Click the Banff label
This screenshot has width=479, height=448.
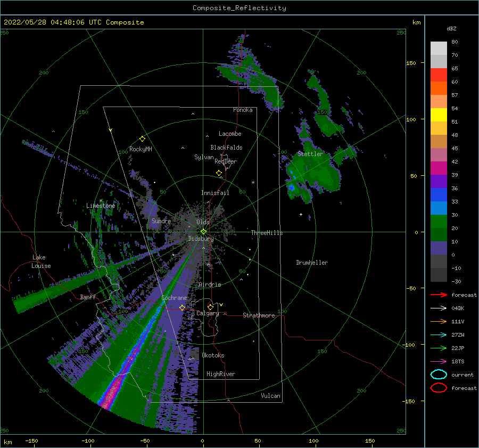[88, 297]
